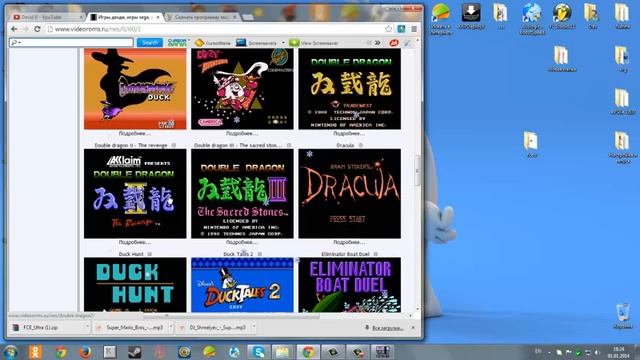
Task: Expand hidden toolbar items with double chevron
Action: click(378, 42)
